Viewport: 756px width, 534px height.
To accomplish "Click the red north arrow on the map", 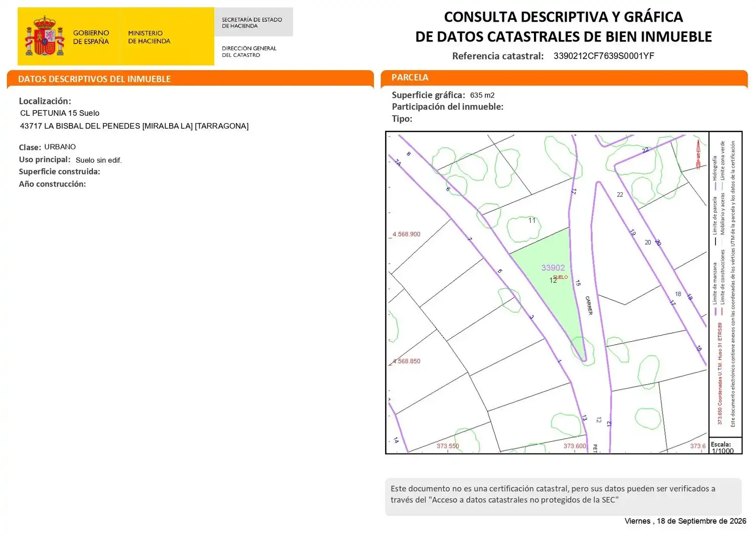I will tap(698, 154).
